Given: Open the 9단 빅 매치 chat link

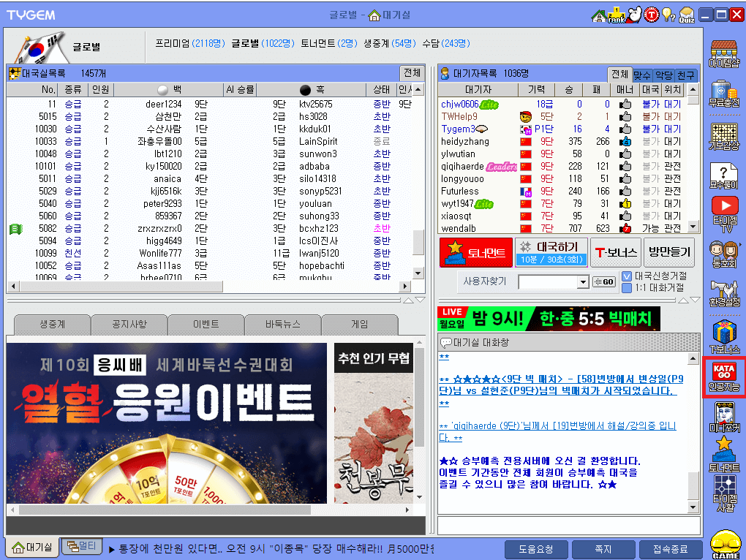Looking at the screenshot, I should pyautogui.click(x=561, y=385).
